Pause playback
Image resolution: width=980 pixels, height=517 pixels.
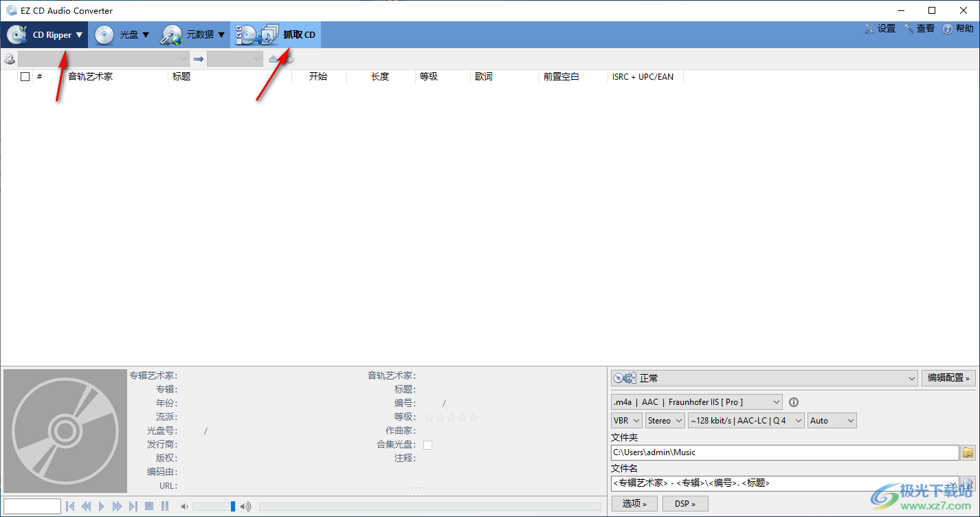[165, 506]
